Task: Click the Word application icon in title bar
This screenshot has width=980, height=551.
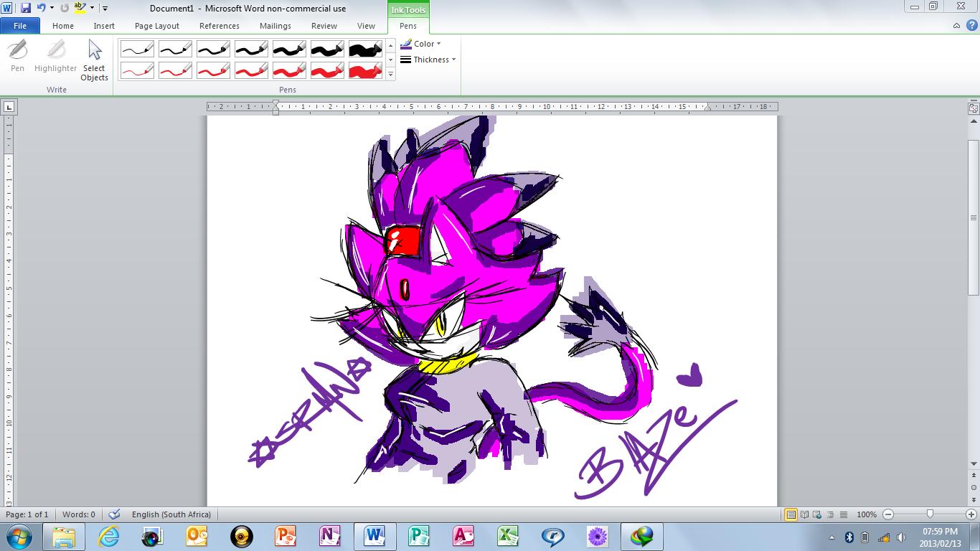Action: pos(7,8)
